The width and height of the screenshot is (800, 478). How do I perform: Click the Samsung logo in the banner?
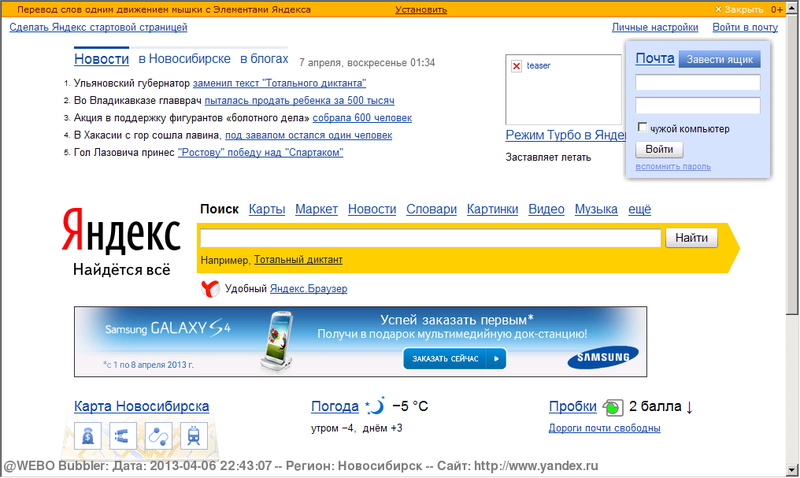(x=603, y=357)
